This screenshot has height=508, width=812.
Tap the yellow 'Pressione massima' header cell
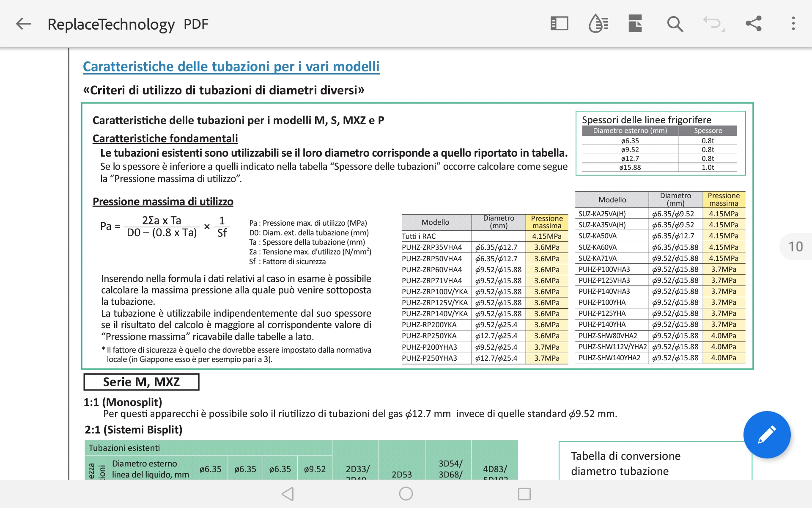[x=546, y=222]
